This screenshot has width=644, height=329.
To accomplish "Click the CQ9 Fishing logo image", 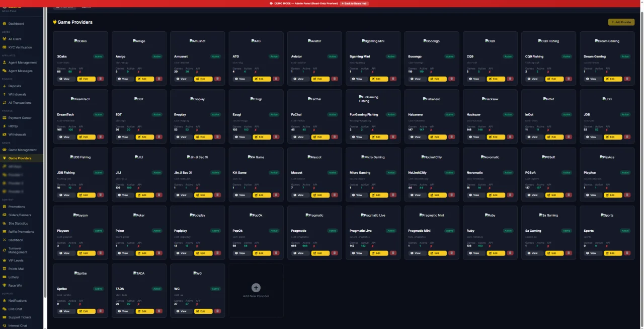I will tap(548, 41).
